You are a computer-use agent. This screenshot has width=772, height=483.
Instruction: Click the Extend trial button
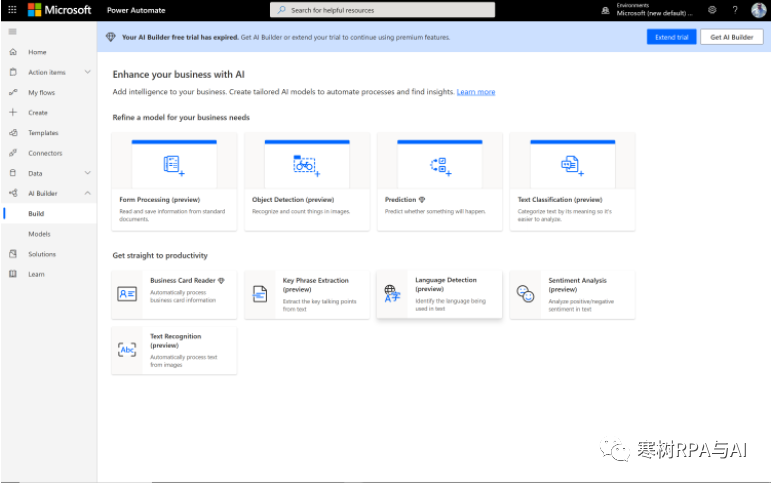[672, 37]
